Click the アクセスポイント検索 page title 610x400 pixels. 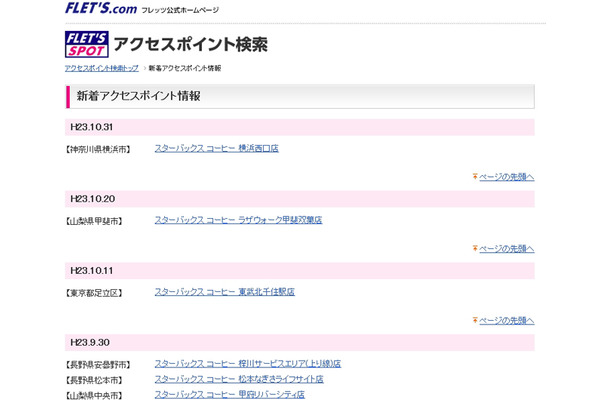click(191, 44)
